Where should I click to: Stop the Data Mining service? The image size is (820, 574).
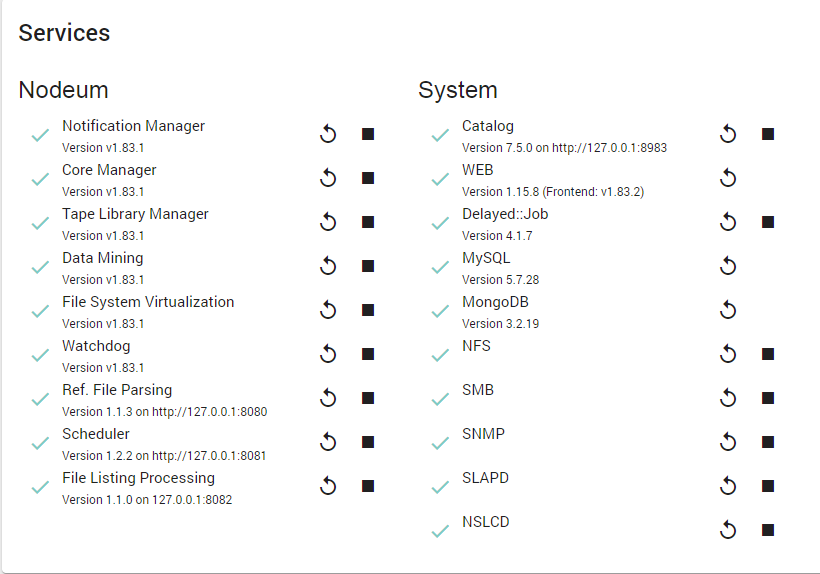368,266
